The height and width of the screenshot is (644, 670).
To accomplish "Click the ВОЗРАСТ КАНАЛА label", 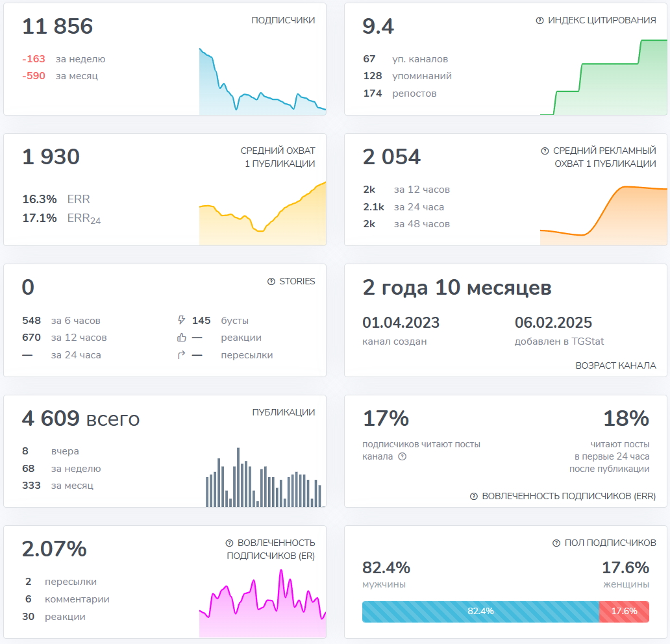I will (x=615, y=365).
